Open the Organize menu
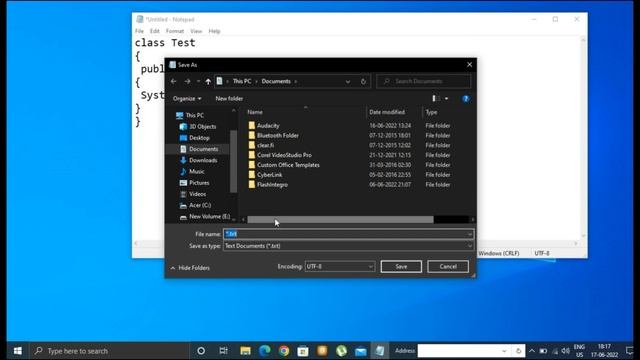 [187, 98]
